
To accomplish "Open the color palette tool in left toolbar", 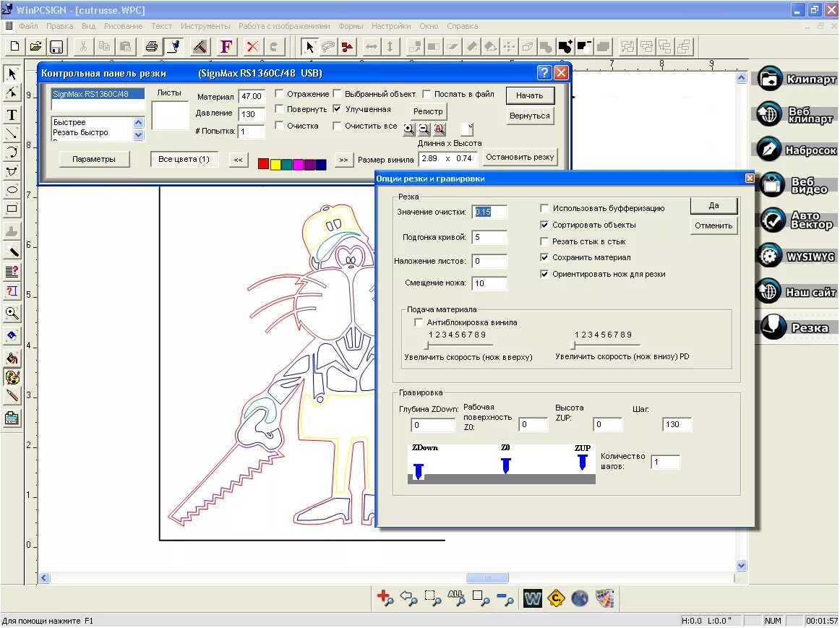I will coord(12,377).
